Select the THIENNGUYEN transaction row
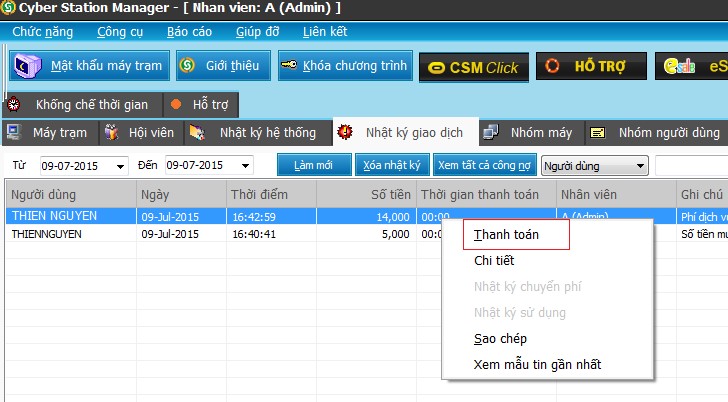The image size is (728, 402). (x=48, y=234)
